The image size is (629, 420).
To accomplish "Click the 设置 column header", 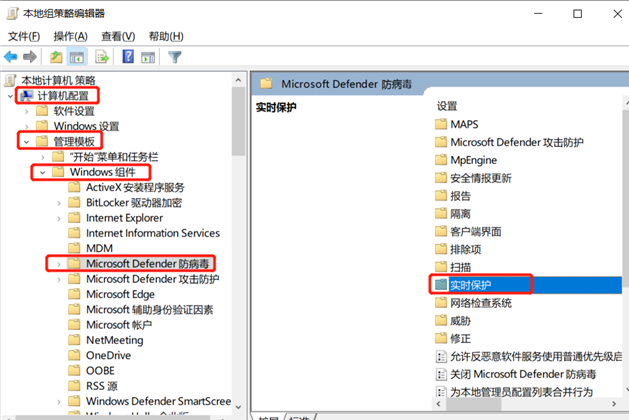I will (447, 106).
